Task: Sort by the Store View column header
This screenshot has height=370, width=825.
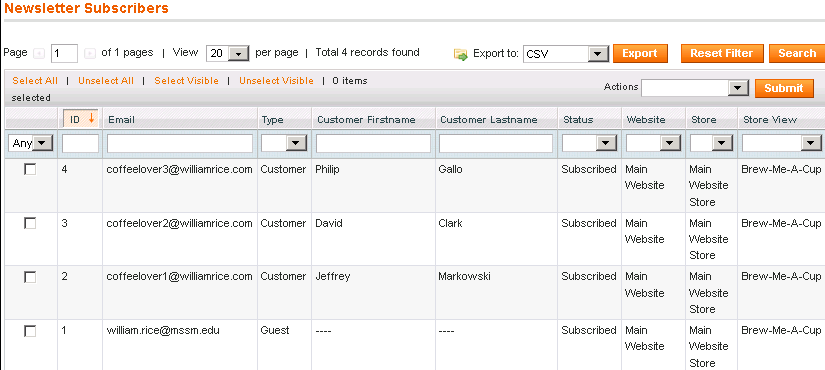Action: [x=770, y=119]
